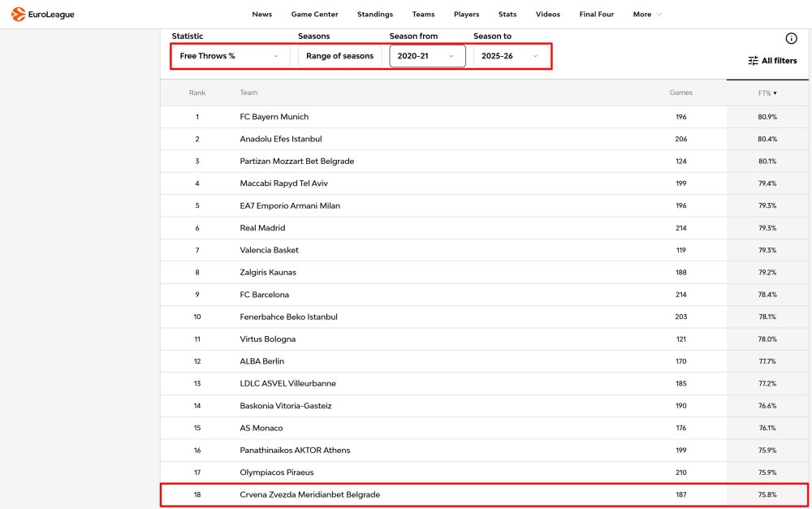Open Maccabi Rapyd Tel Aviv

283,183
